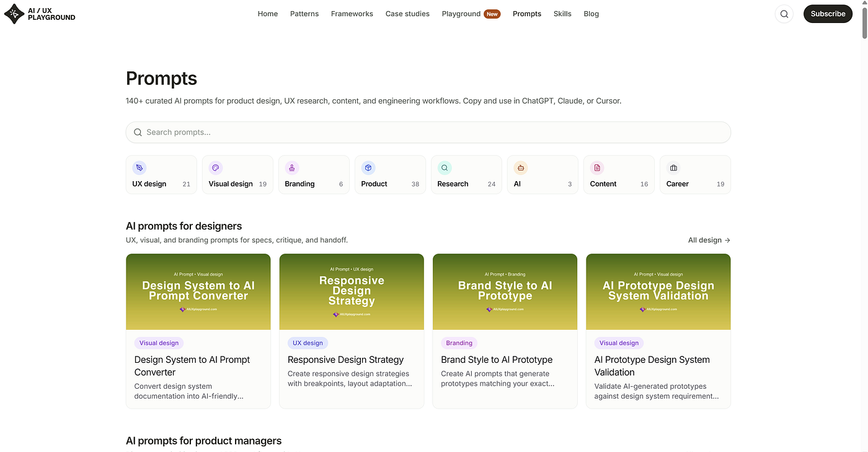Click the Product cube icon

(x=368, y=167)
